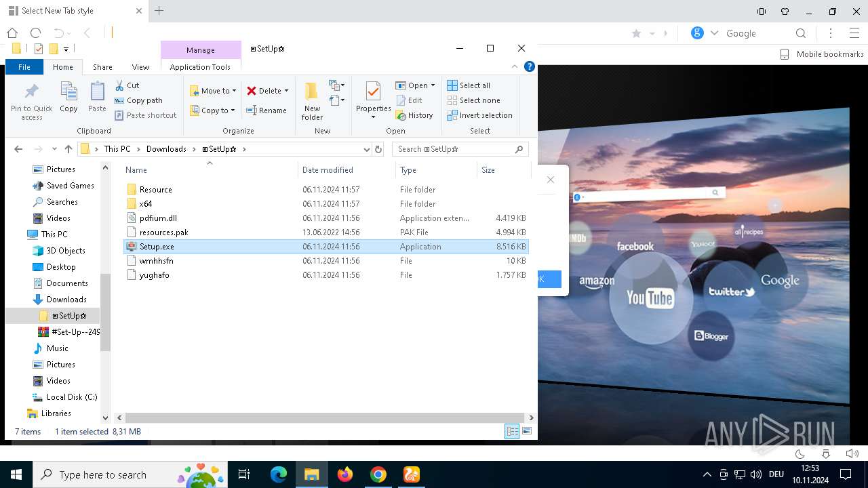
Task: Open the Application Tools tab
Action: [x=200, y=66]
